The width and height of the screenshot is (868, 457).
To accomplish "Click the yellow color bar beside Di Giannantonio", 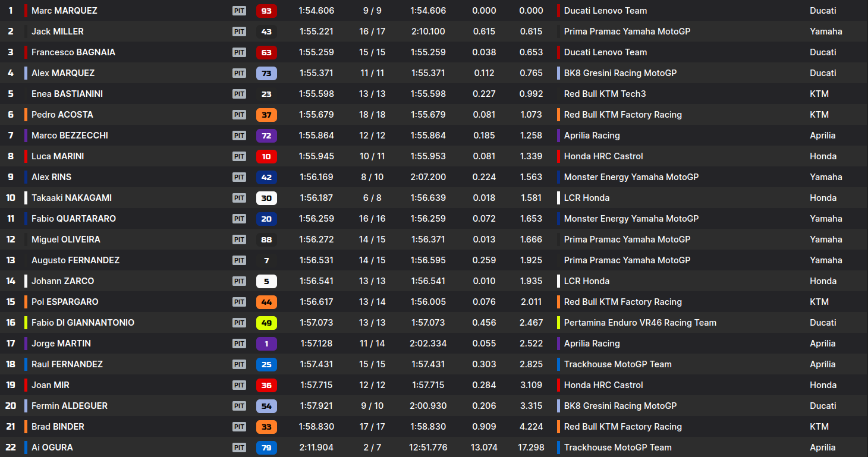I will tap(26, 323).
